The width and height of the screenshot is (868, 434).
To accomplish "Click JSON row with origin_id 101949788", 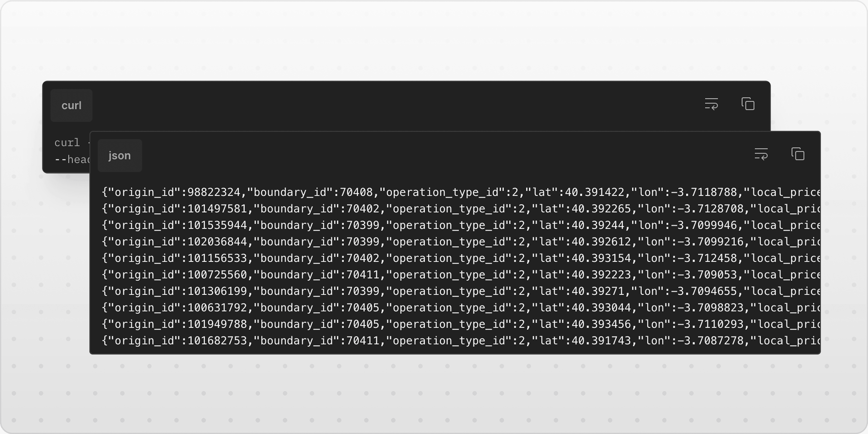I will point(461,324).
